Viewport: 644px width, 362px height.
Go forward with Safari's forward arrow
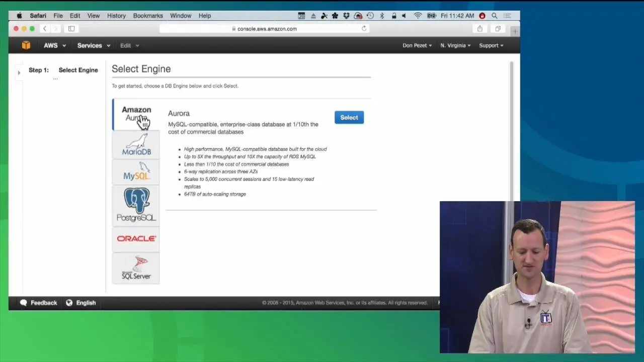tap(55, 29)
